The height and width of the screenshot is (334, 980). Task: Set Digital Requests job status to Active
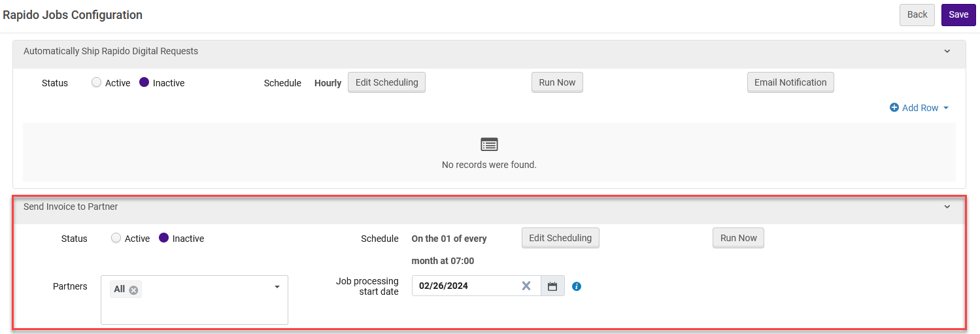click(x=97, y=83)
